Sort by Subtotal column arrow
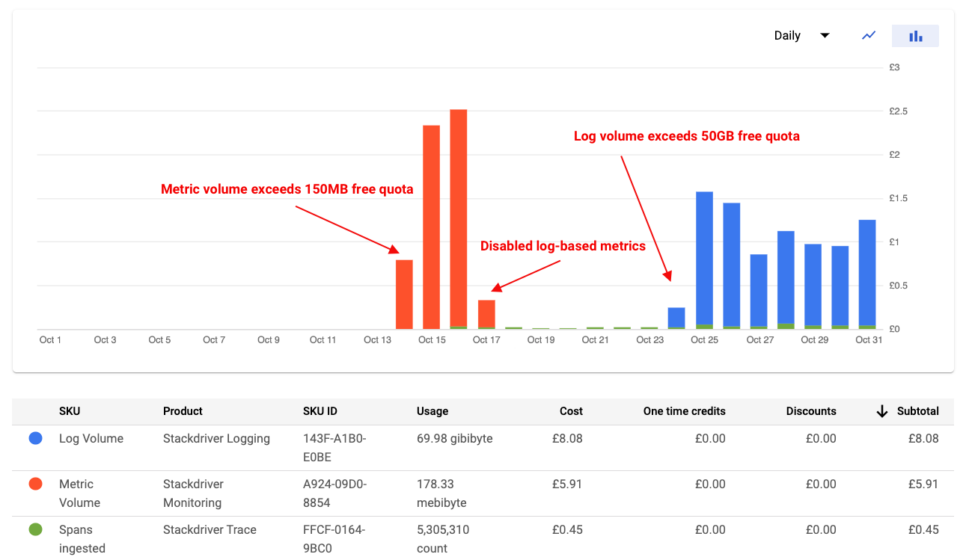The image size is (969, 560). (x=882, y=411)
